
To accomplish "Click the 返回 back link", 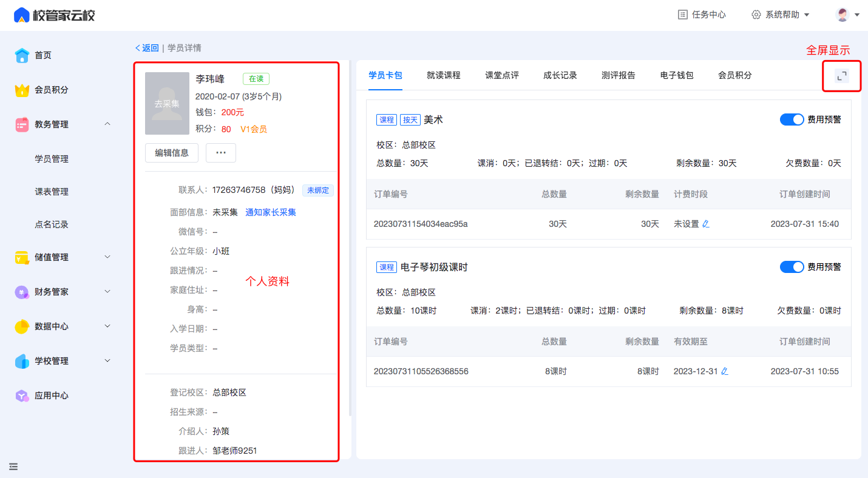I will [147, 48].
